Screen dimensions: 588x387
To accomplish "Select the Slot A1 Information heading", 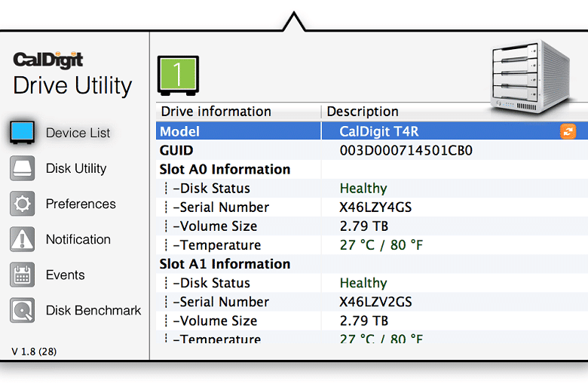I will 225,264.
